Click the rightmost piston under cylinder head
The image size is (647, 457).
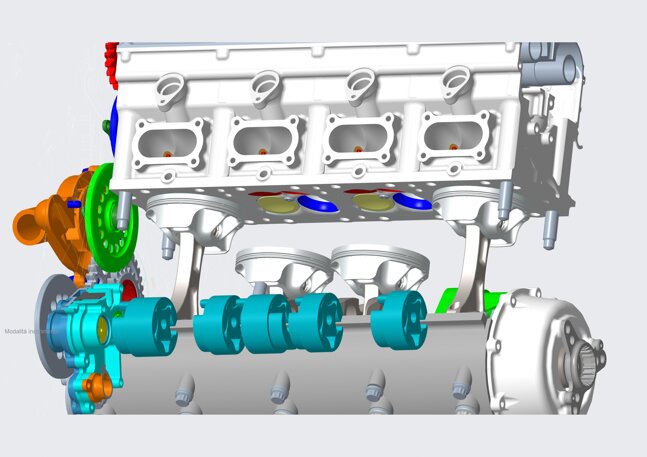(x=466, y=210)
